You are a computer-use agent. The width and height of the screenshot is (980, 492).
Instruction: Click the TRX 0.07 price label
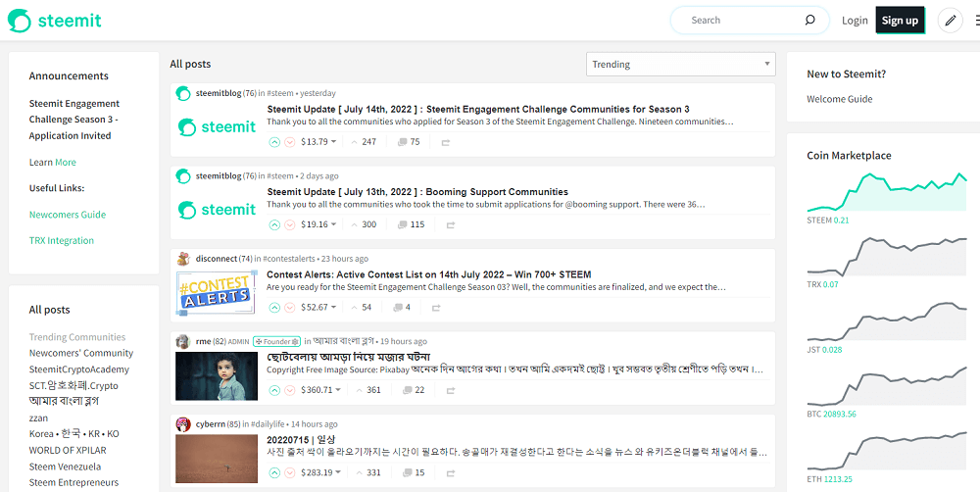pyautogui.click(x=822, y=284)
